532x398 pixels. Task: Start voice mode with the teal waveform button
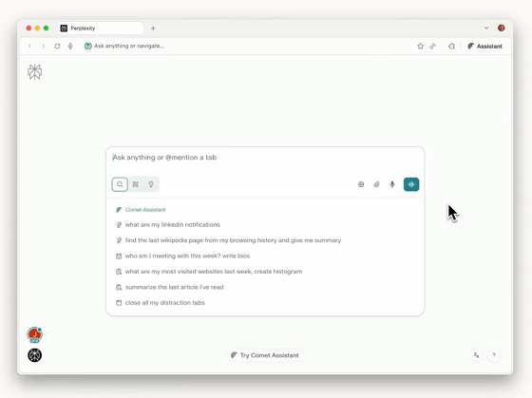(x=411, y=184)
